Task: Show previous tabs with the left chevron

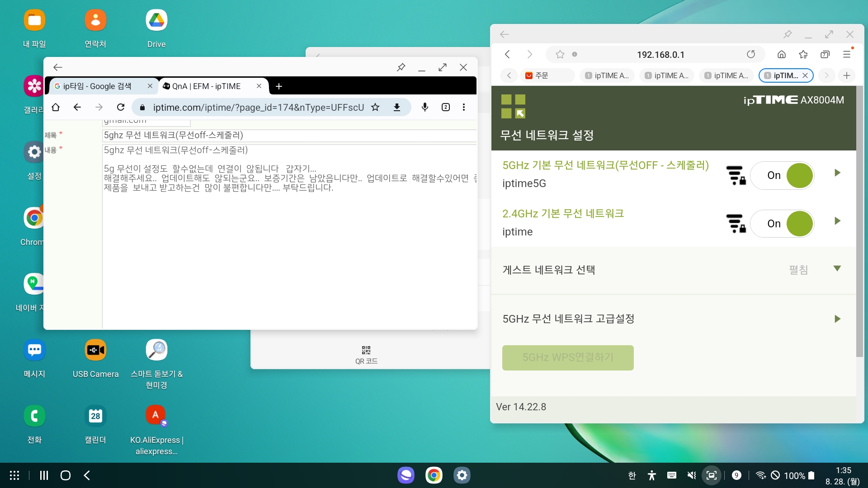Action: tap(509, 75)
